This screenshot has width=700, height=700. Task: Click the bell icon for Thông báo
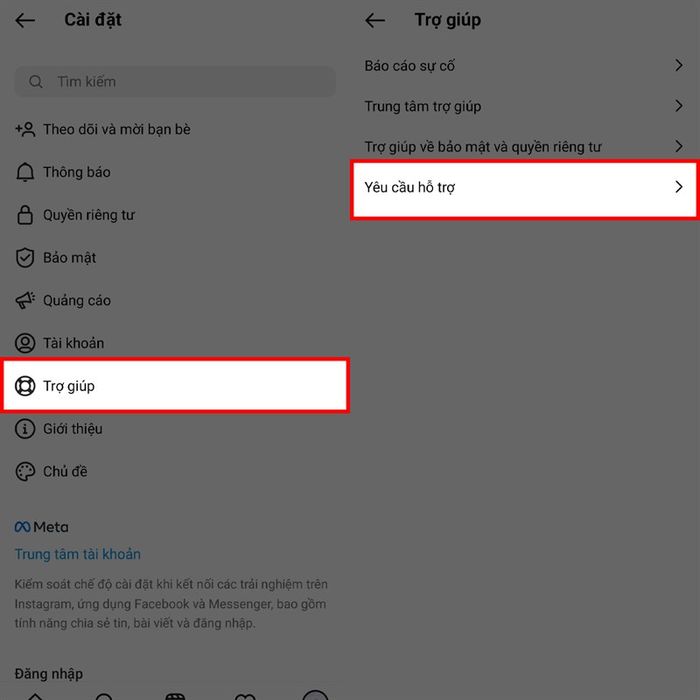coord(25,172)
